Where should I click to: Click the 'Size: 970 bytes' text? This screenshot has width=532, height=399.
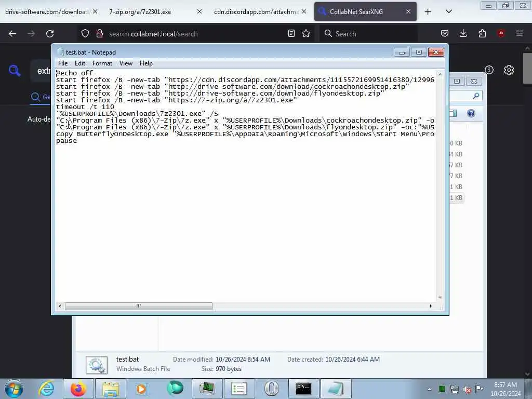tap(221, 369)
